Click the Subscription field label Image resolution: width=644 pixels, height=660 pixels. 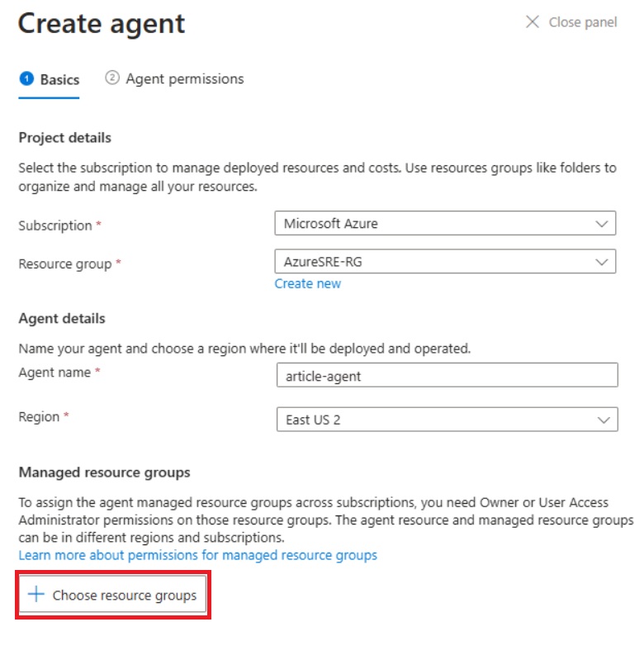tap(55, 226)
